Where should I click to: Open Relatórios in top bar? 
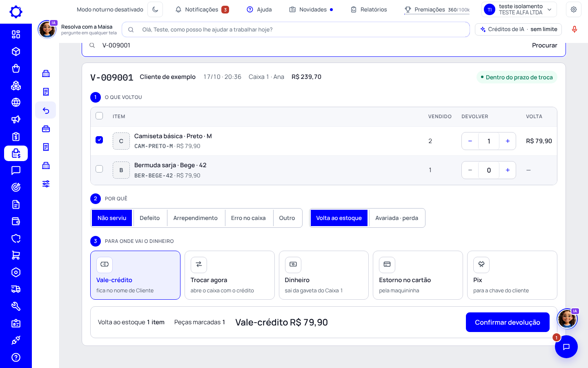[369, 9]
